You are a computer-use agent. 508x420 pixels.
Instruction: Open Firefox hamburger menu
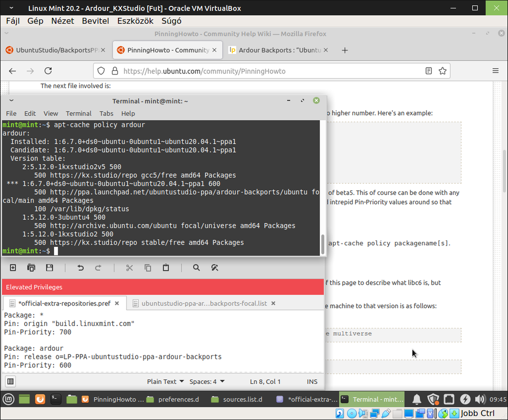click(x=495, y=70)
